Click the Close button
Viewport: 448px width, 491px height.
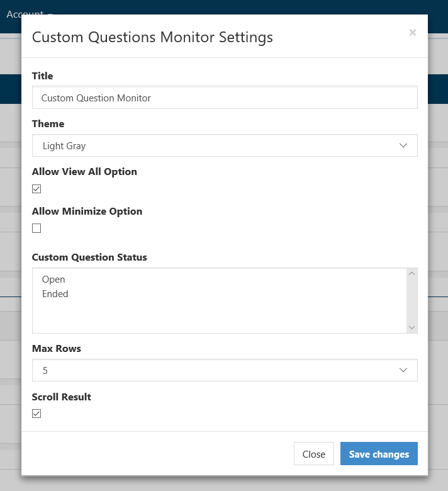(314, 454)
